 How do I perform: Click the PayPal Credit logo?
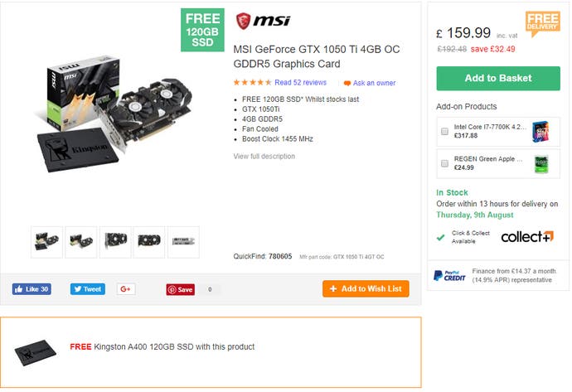pos(449,276)
